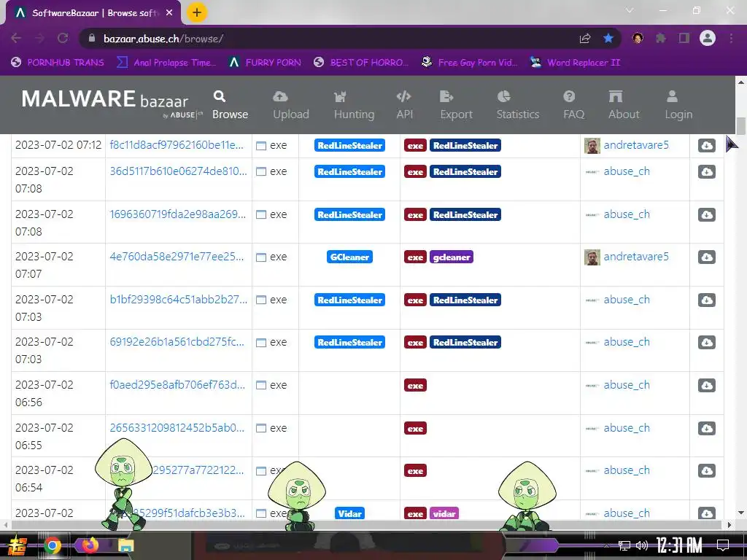Open hash link 2656331209812452b5ab0
This screenshot has height=560, width=747.
click(x=177, y=427)
